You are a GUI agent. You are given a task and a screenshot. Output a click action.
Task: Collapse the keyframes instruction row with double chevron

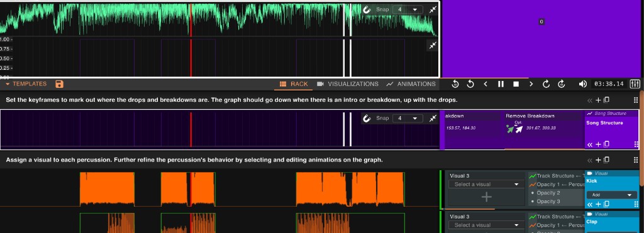coord(590,100)
